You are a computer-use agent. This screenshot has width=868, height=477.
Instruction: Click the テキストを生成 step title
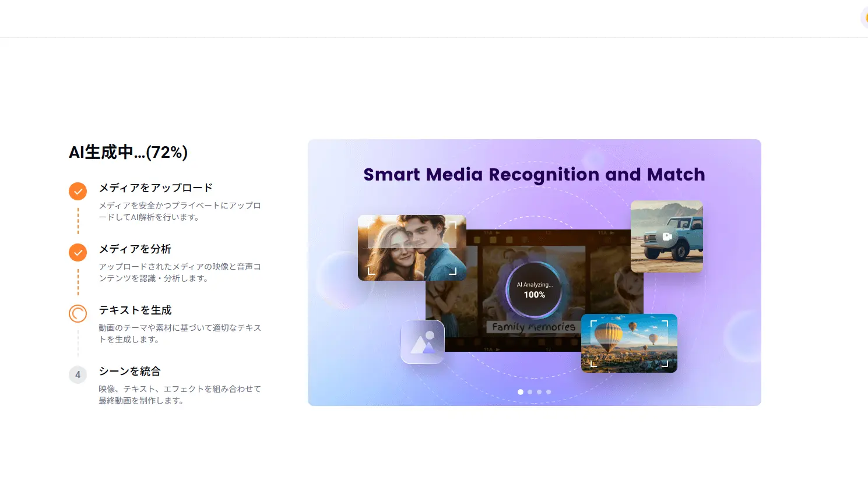pyautogui.click(x=135, y=310)
